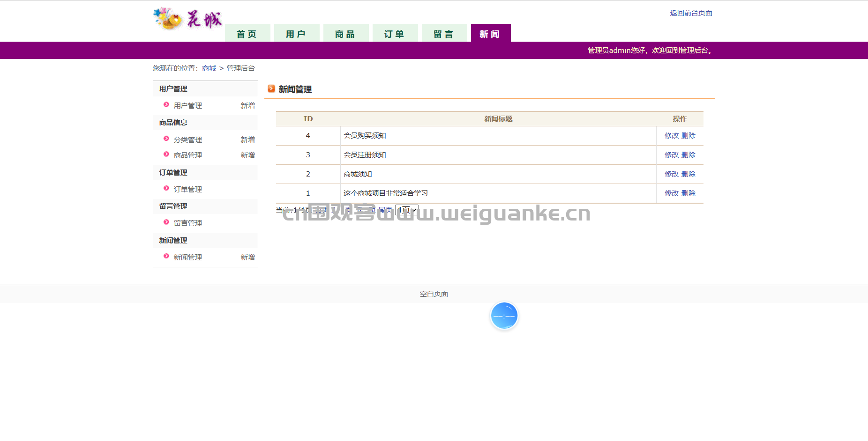868x441 pixels.
Task: Click 删除 for 这个商城项目非常适合学习
Action: tap(688, 193)
